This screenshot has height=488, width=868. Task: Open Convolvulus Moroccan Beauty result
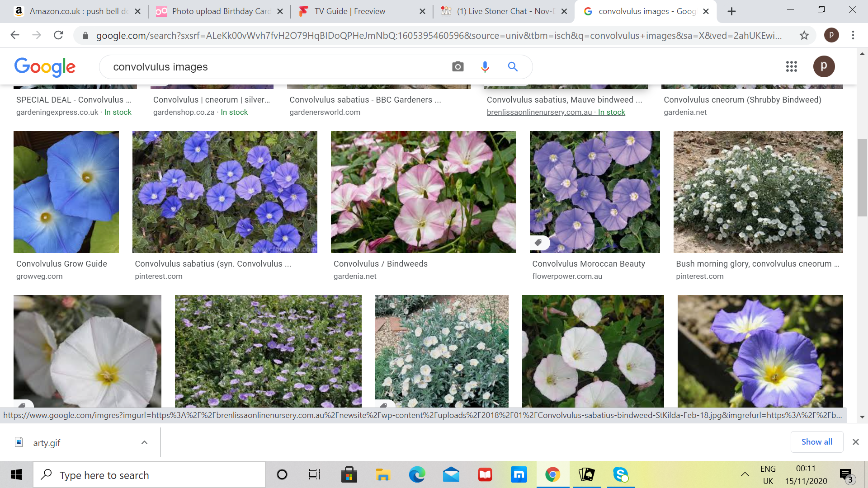tap(588, 264)
